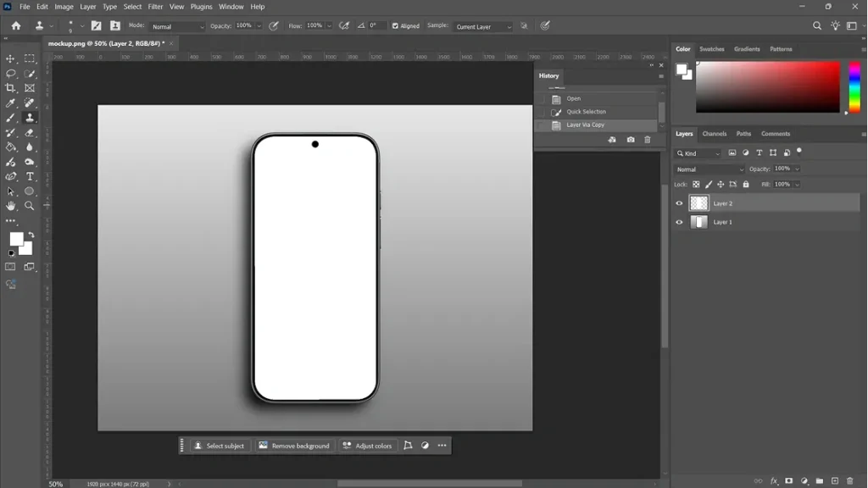
Task: Select the Crop tool
Action: (10, 88)
